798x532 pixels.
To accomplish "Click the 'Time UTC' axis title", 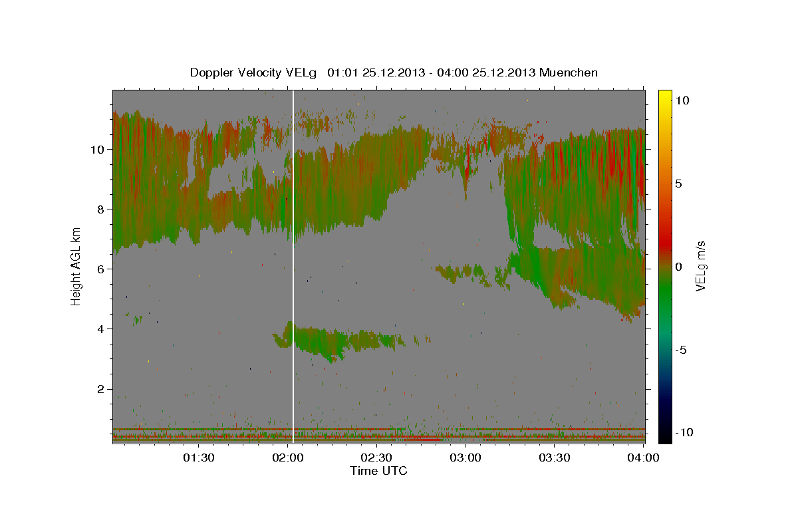I will (378, 471).
